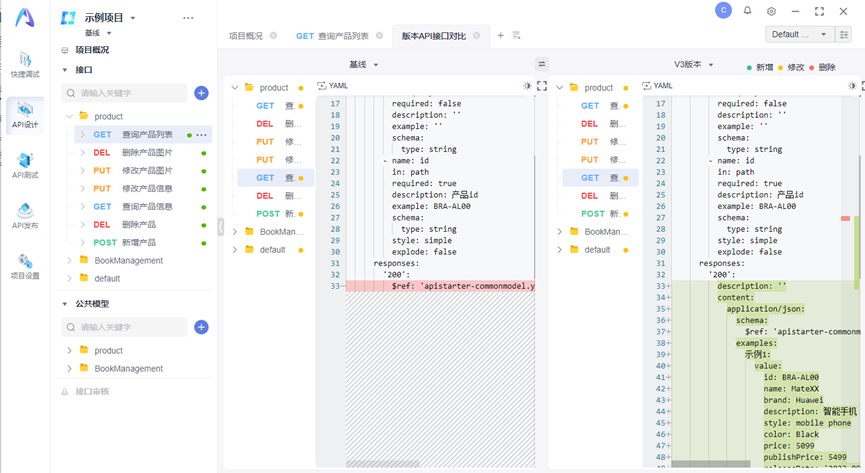Open the project more options ellipsis
Screen dimensions: 865x473
coord(188,18)
